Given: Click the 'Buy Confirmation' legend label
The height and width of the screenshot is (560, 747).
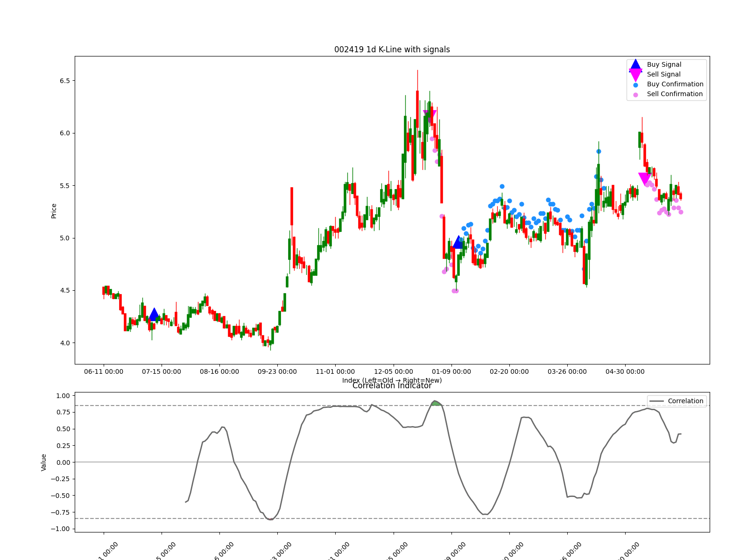Looking at the screenshot, I should [675, 84].
